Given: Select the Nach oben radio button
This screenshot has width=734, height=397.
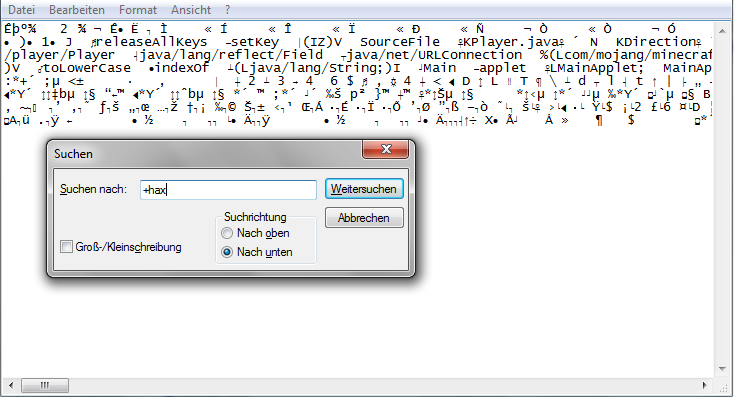Looking at the screenshot, I should (x=227, y=233).
